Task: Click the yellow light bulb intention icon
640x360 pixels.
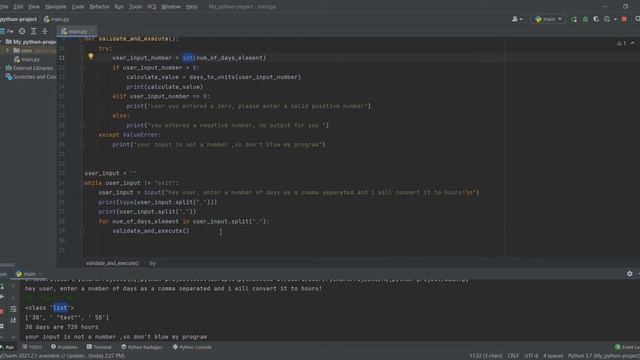Action: [91, 57]
